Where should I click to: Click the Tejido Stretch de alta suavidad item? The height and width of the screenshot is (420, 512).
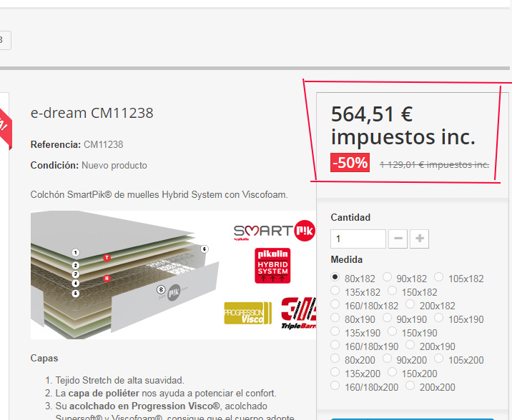point(120,380)
